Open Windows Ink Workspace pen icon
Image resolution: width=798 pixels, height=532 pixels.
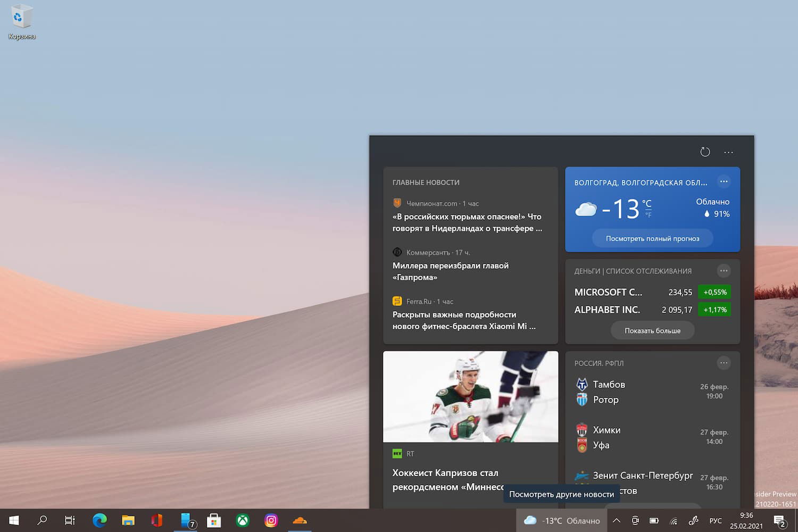click(693, 520)
